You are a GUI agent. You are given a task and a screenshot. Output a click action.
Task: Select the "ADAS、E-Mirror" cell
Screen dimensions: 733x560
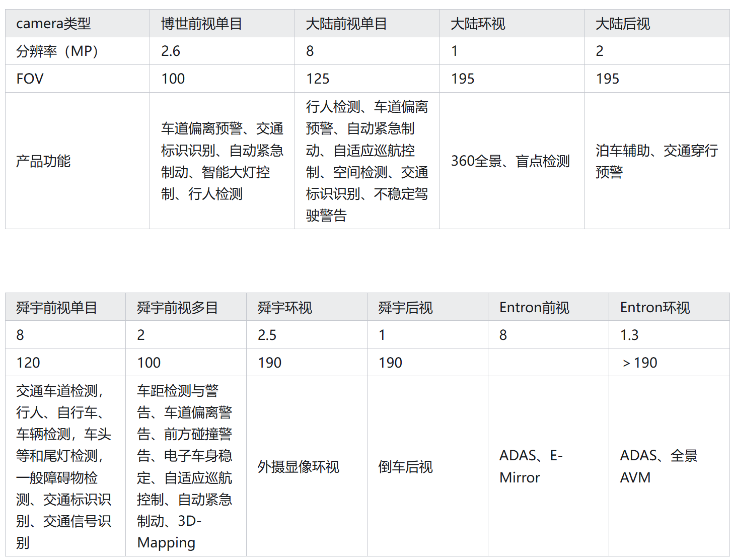click(548, 466)
